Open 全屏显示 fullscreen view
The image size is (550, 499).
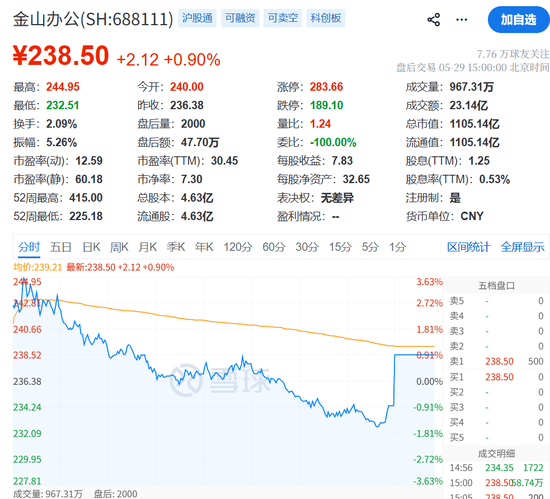coord(522,247)
